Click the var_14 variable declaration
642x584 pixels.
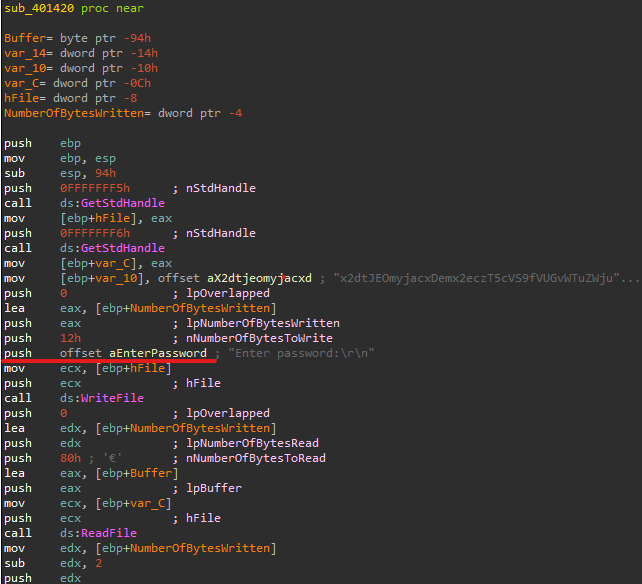81,53
